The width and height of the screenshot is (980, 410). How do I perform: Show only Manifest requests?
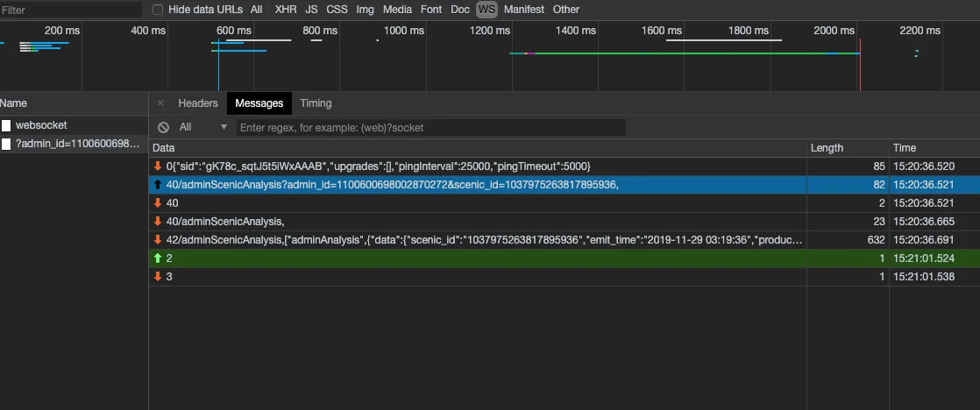523,10
